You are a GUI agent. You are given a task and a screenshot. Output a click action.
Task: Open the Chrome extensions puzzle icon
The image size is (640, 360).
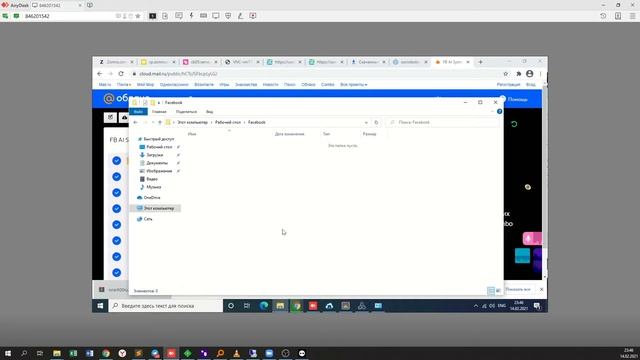pos(518,74)
